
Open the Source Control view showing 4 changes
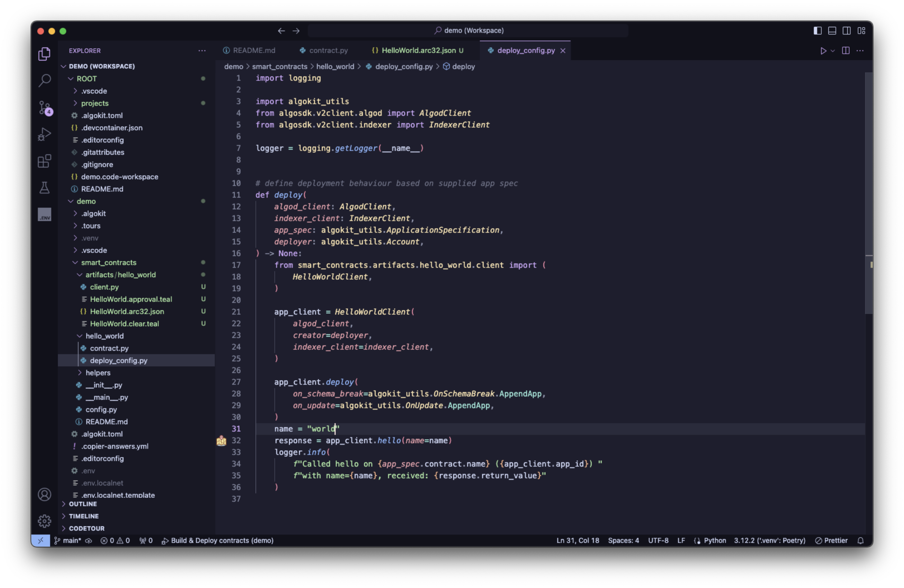44,108
